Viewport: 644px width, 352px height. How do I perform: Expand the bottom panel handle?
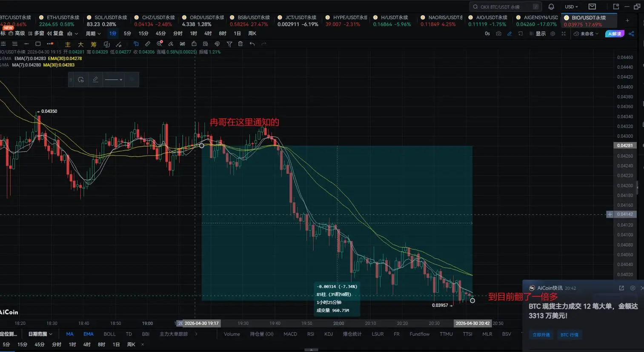point(311,350)
